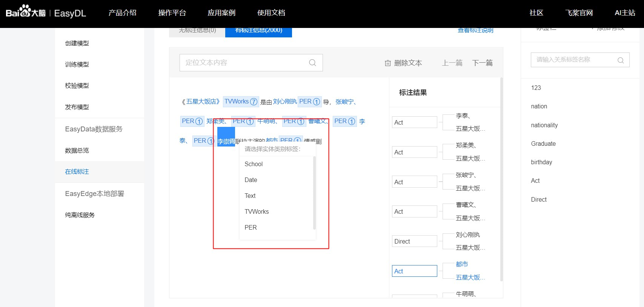The image size is (644, 307).
Task: Click the trash icon beside 删除文本
Action: click(387, 63)
